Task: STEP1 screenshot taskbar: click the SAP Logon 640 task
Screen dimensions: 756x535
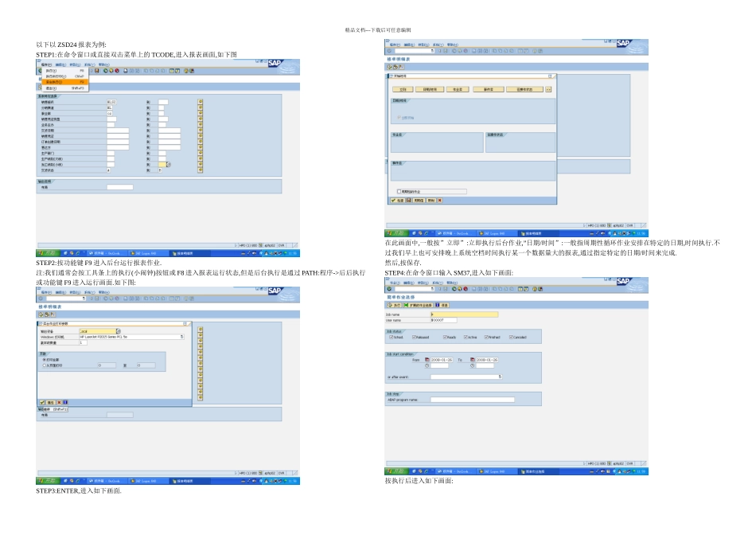Action: coord(149,253)
